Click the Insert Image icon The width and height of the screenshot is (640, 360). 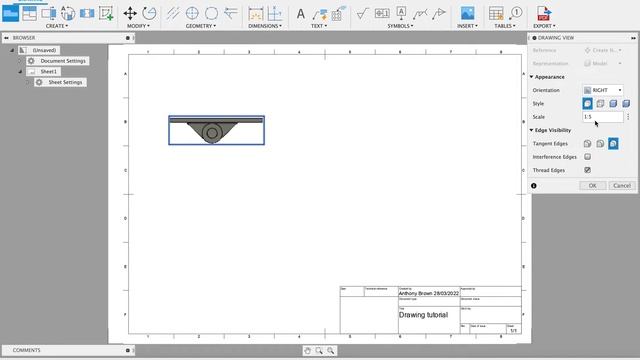click(x=467, y=13)
